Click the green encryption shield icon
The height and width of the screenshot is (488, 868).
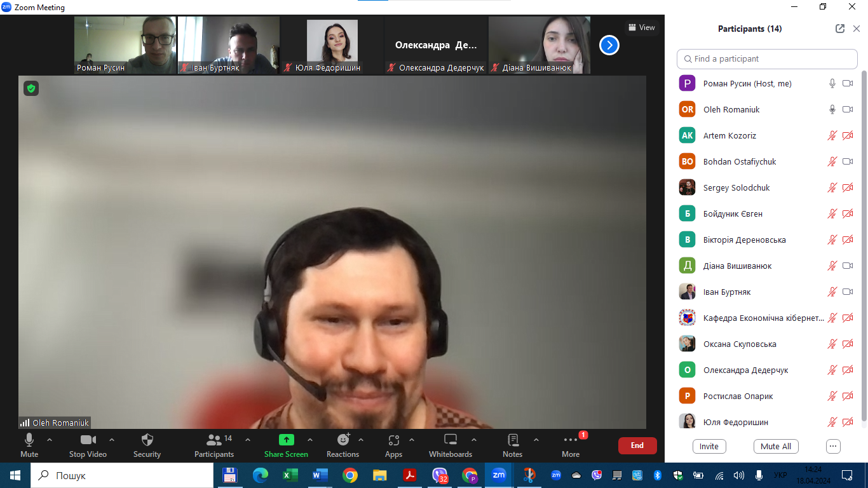pyautogui.click(x=31, y=88)
